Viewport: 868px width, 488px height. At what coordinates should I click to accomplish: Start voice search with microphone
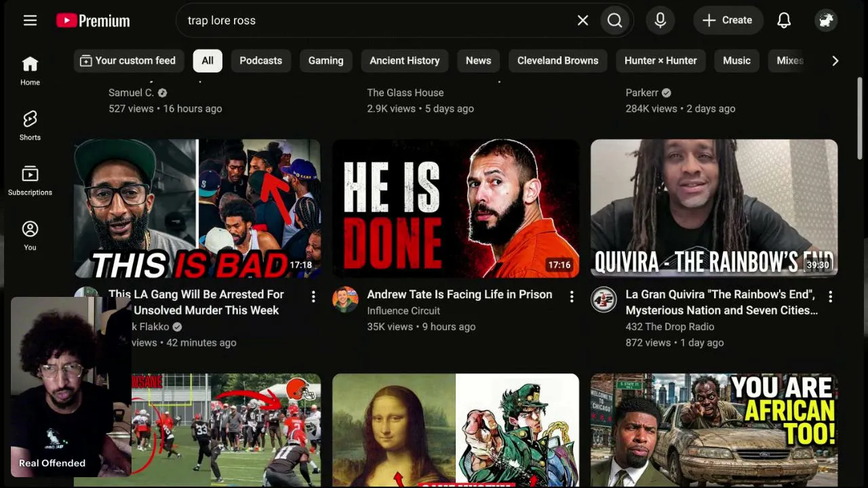pos(660,20)
